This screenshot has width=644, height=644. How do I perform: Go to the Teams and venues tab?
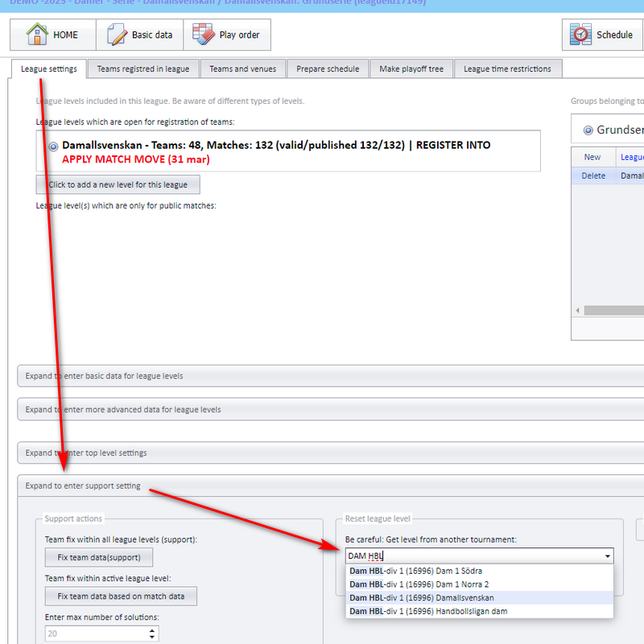click(x=243, y=68)
